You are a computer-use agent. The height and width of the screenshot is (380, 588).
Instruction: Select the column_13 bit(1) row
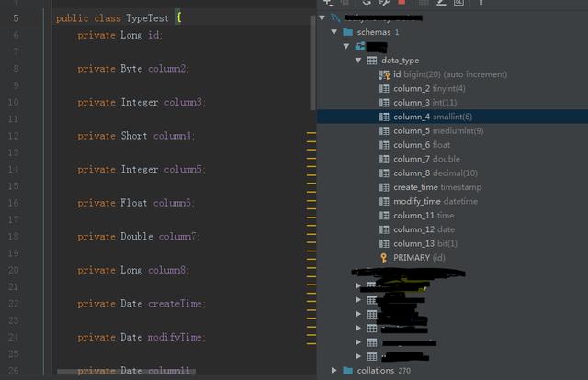(x=452, y=244)
